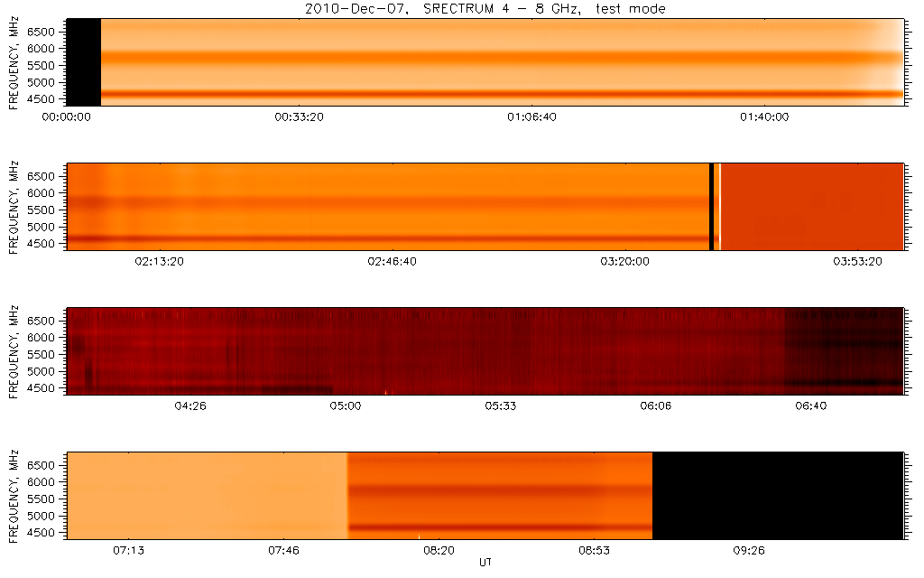Select the 00:33:20 time tick label
The image size is (924, 578).
pos(300,117)
